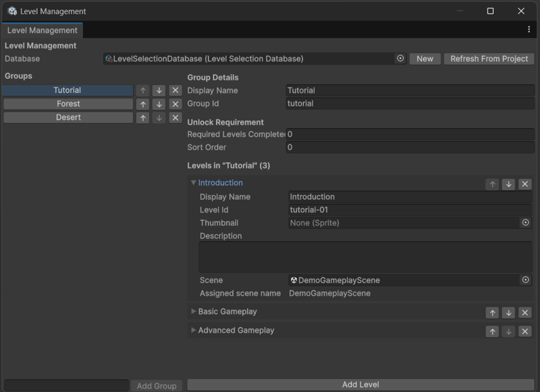This screenshot has height=392, width=540.
Task: Maximize the Level Management window
Action: [491, 11]
